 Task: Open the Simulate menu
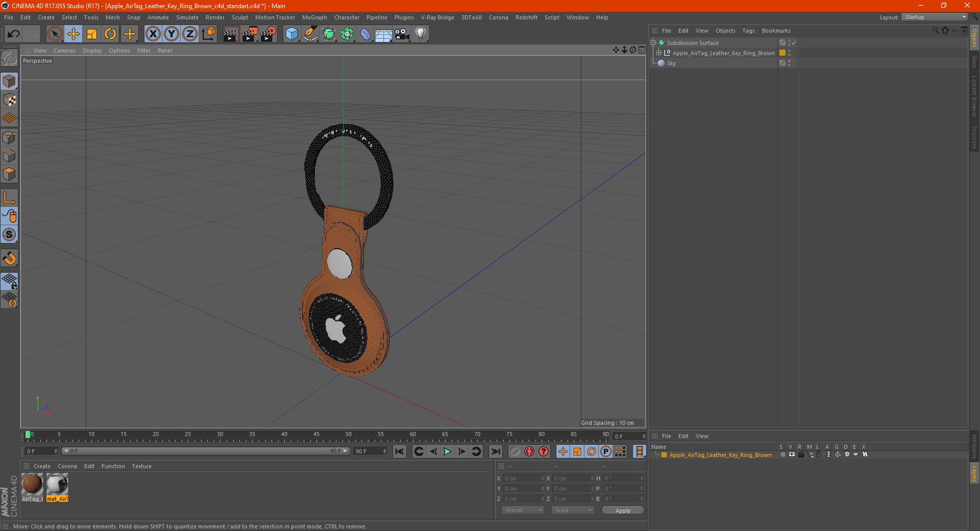coord(187,17)
